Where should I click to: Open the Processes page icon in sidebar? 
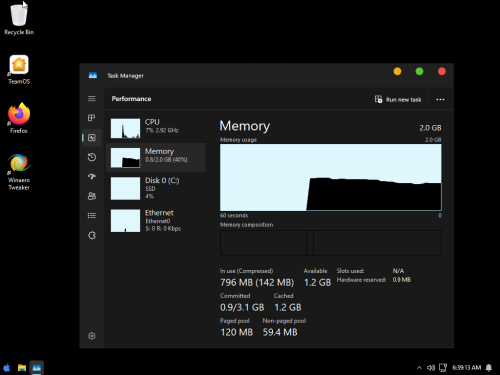(92, 118)
